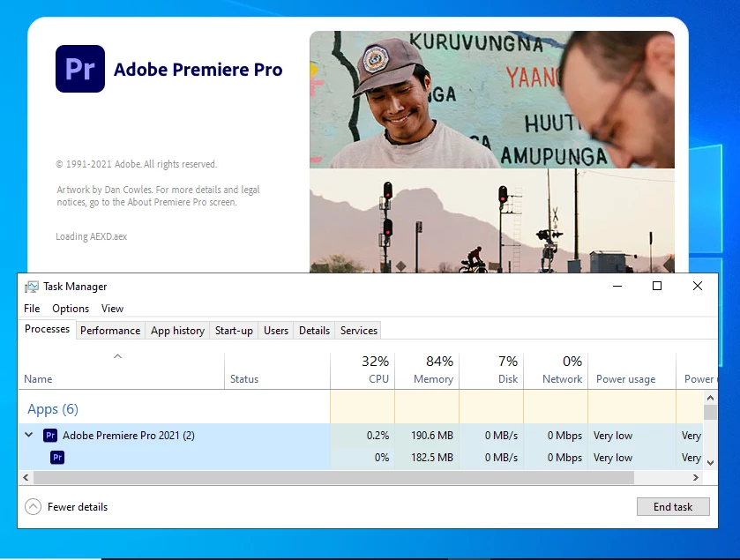The height and width of the screenshot is (560, 740).
Task: Switch to the Processes tab
Action: click(48, 329)
